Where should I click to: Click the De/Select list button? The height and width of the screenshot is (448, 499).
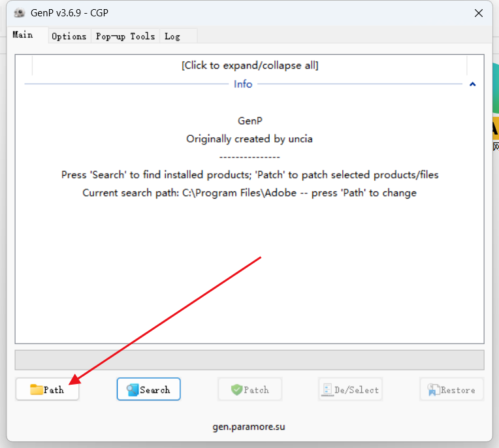350,389
